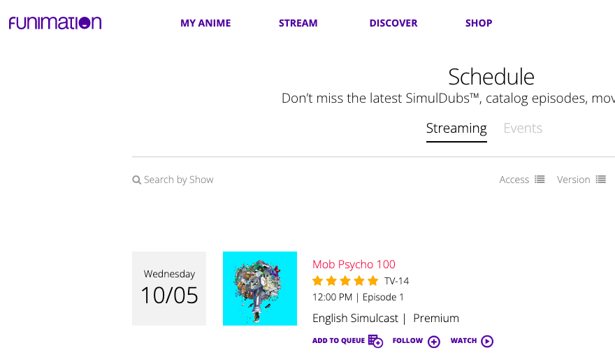This screenshot has height=364, width=615.
Task: Click the Funimation logo
Action: (x=55, y=23)
